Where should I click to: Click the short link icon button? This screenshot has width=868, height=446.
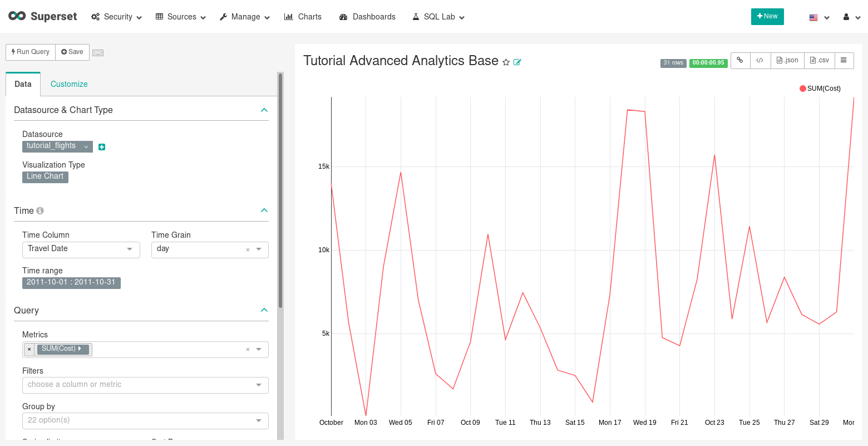740,60
